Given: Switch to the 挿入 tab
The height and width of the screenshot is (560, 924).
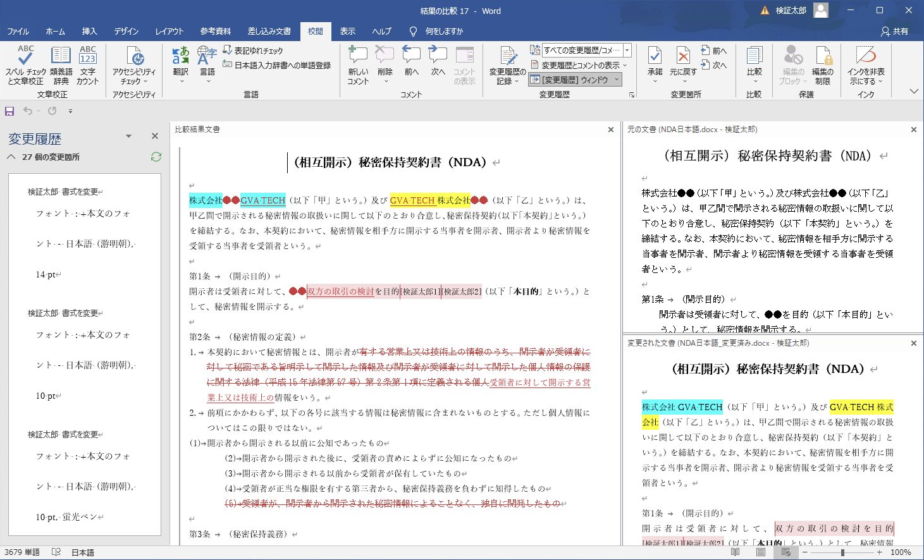Looking at the screenshot, I should click(x=89, y=31).
